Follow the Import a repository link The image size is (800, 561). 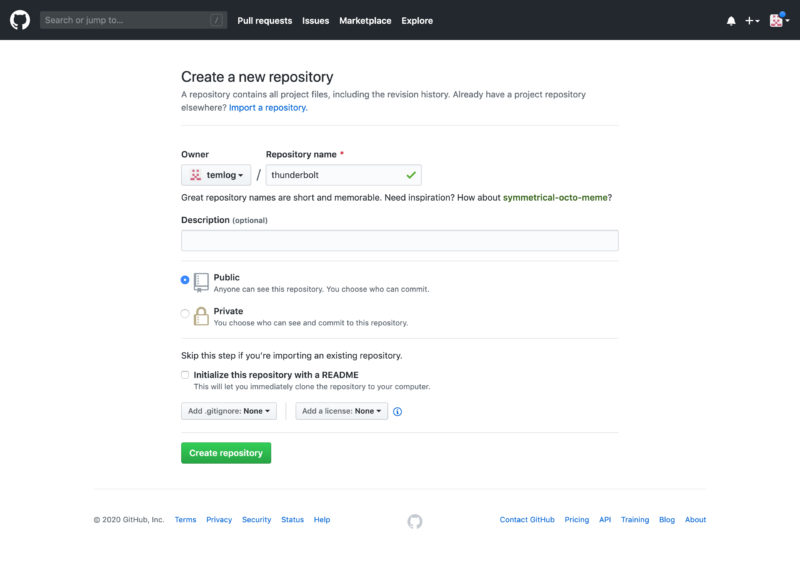268,108
